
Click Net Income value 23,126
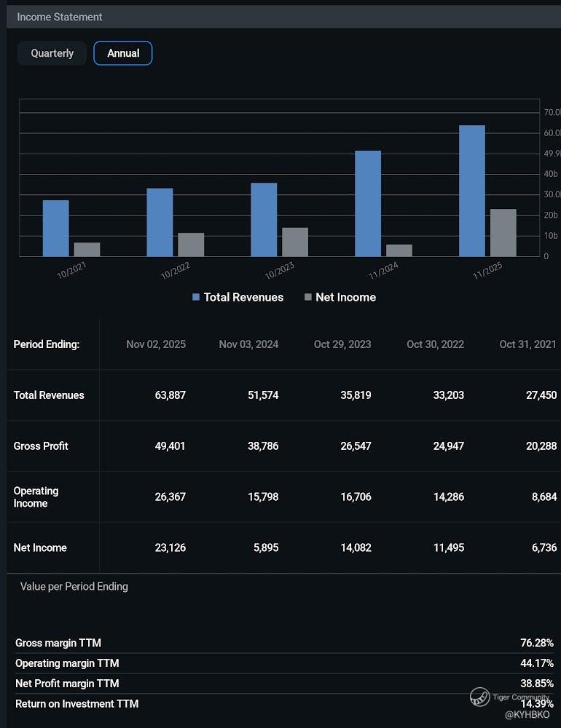[170, 547]
